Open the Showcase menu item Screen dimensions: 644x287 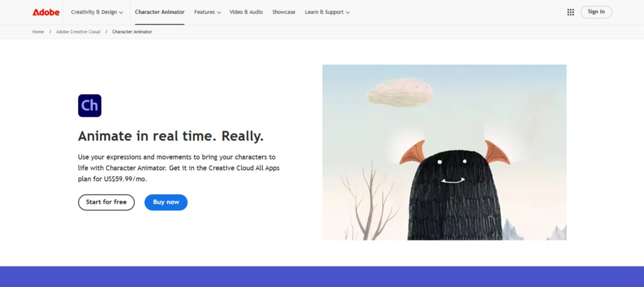284,13
